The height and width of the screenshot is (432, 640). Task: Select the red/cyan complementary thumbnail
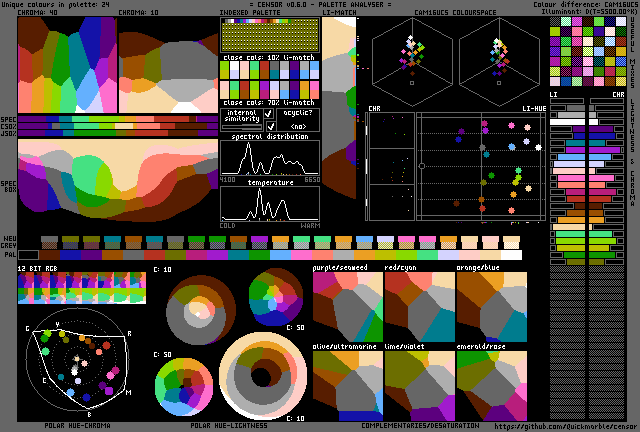419,308
